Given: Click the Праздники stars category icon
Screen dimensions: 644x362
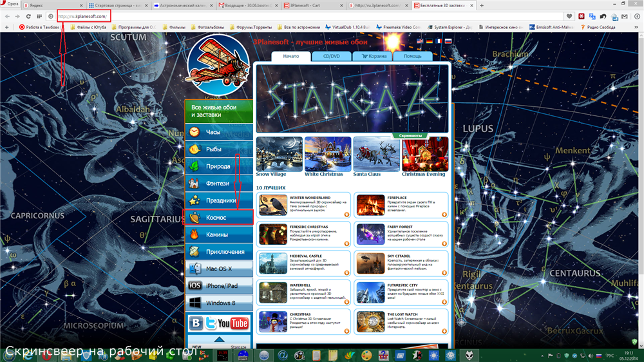Looking at the screenshot, I should (x=194, y=200).
